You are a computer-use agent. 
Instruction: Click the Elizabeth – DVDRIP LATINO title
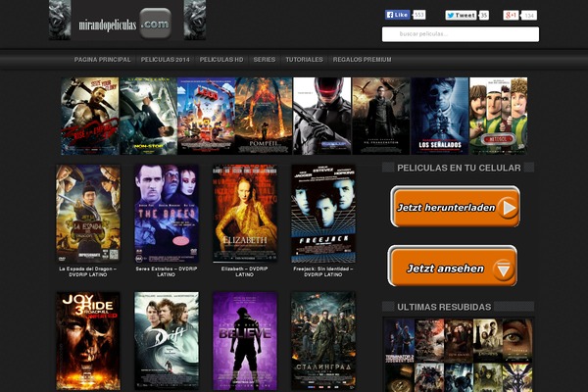point(244,271)
